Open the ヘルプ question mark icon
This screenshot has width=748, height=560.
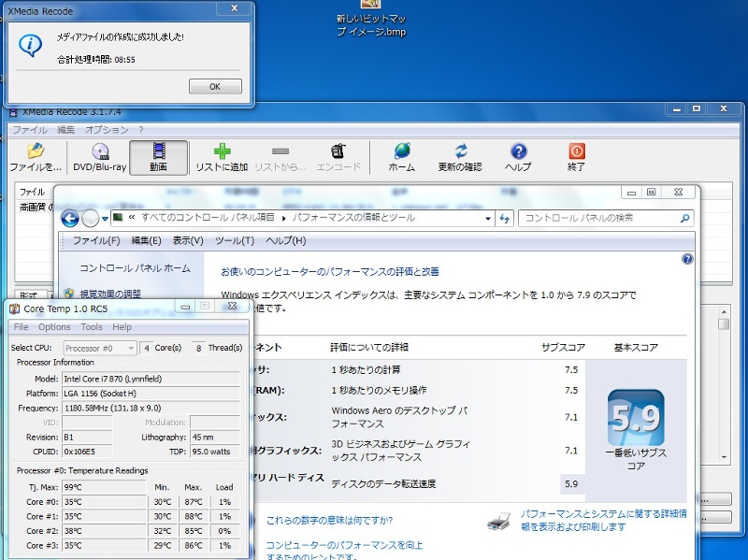click(x=518, y=157)
